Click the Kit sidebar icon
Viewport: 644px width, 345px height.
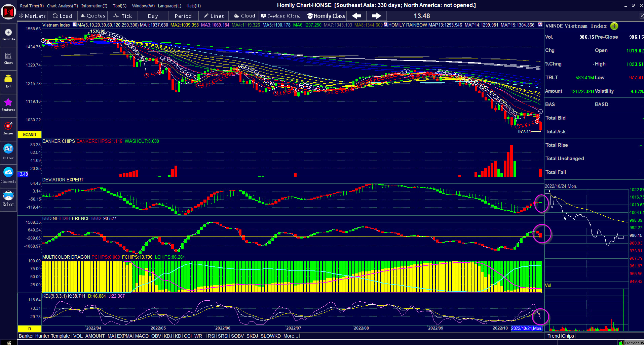pyautogui.click(x=8, y=81)
